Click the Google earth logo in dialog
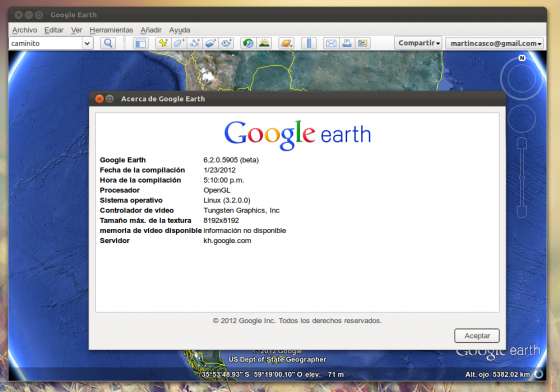The image size is (560, 392). (298, 135)
